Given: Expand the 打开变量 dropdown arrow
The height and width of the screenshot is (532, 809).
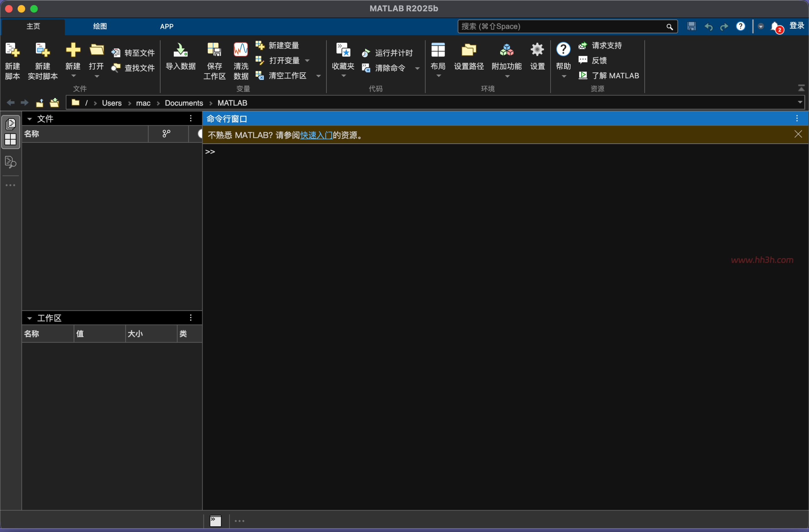Looking at the screenshot, I should click(307, 61).
